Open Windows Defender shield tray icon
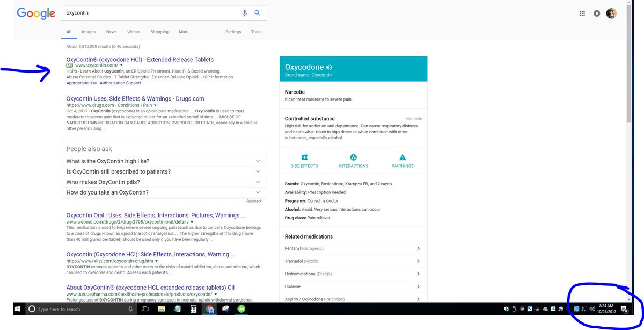 point(506,309)
